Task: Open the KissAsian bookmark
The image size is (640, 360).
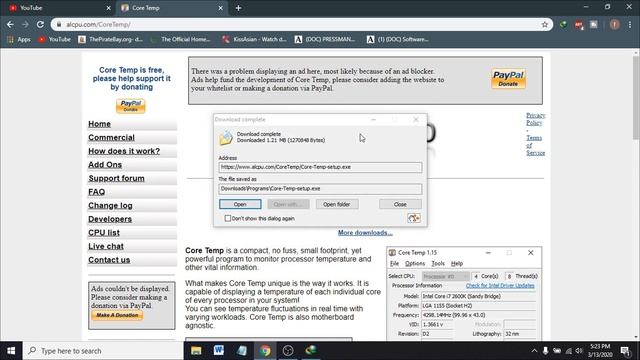Action: [x=255, y=39]
